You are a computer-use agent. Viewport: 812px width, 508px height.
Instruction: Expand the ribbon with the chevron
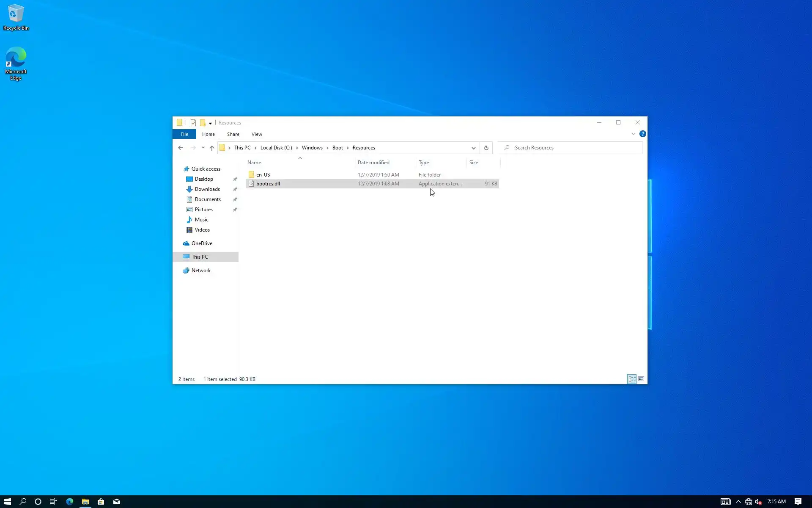633,134
